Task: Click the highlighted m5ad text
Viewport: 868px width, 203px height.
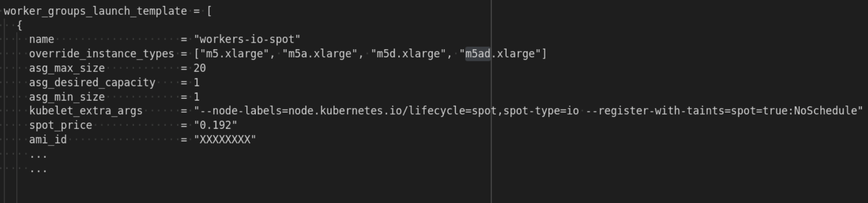Action: pyautogui.click(x=478, y=54)
